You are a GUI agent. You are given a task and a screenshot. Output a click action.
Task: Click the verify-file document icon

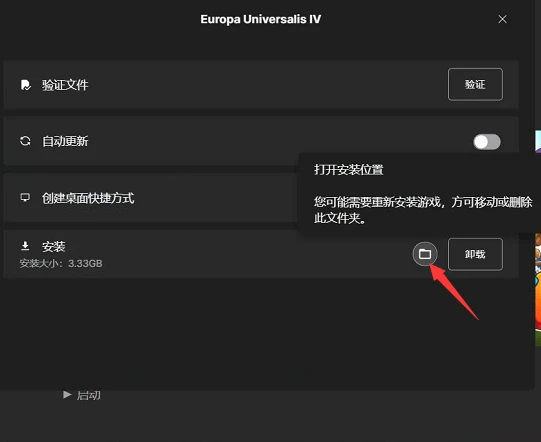point(26,85)
